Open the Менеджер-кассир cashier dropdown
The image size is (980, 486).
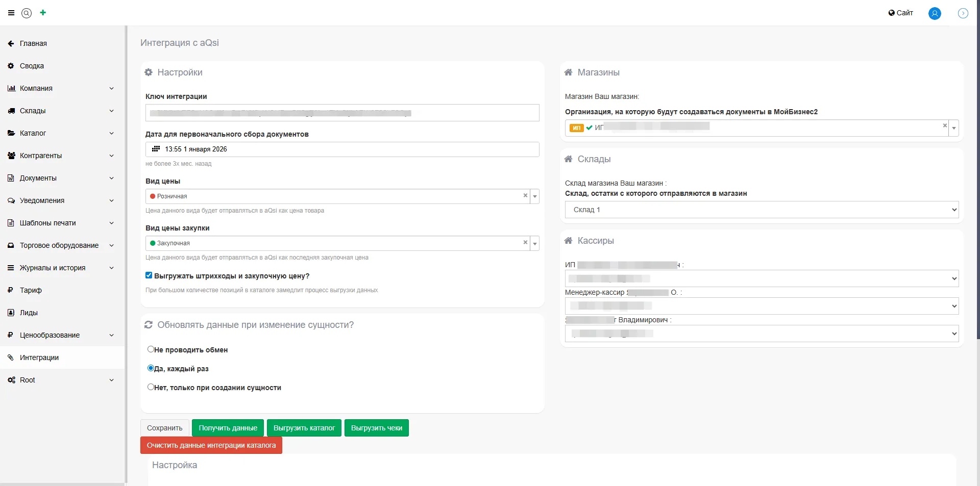(761, 306)
